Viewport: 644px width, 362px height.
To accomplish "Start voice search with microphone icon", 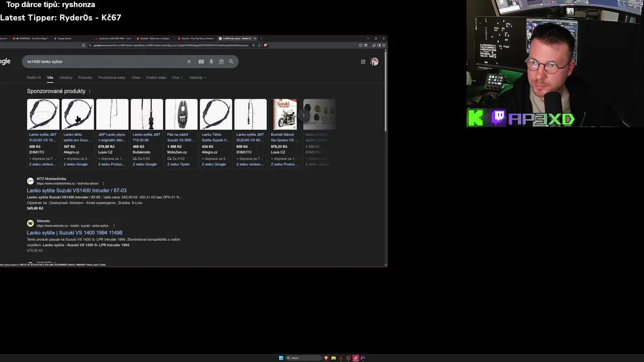I will click(x=211, y=61).
